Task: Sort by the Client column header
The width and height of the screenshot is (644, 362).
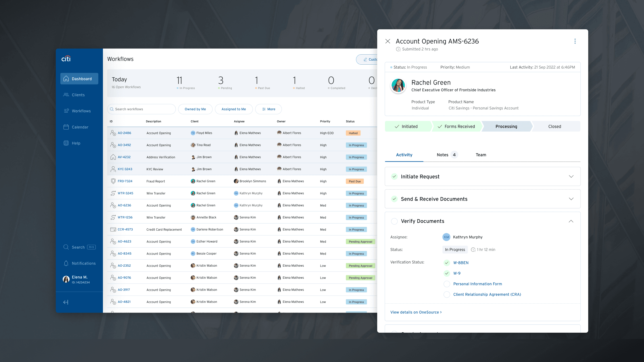Action: [195, 121]
